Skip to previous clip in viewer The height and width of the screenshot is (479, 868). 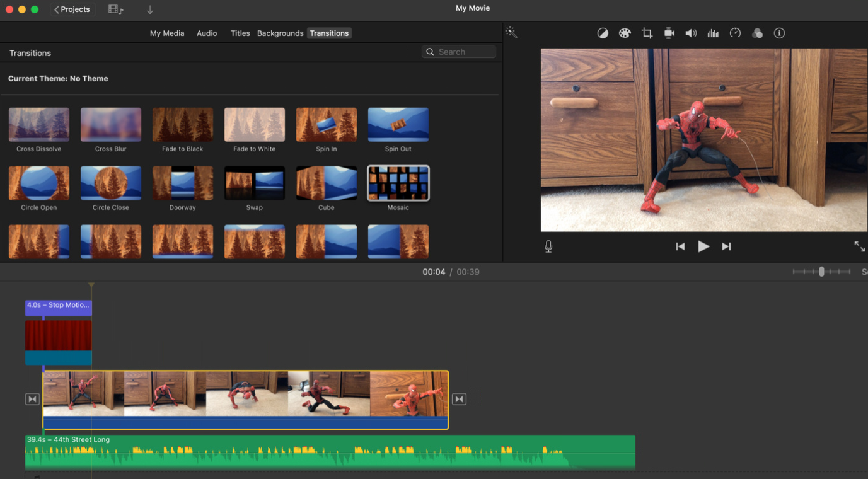[680, 246]
